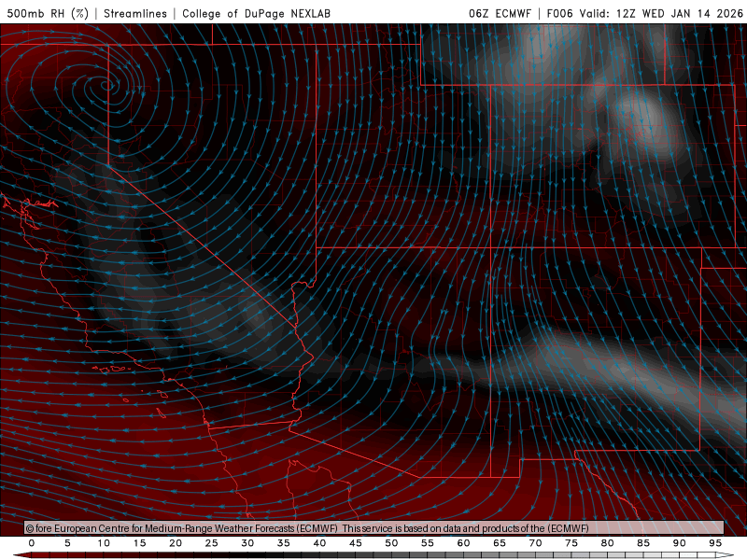This screenshot has height=560, width=747.
Task: Click the colorbar label '0'
Action: 32,543
